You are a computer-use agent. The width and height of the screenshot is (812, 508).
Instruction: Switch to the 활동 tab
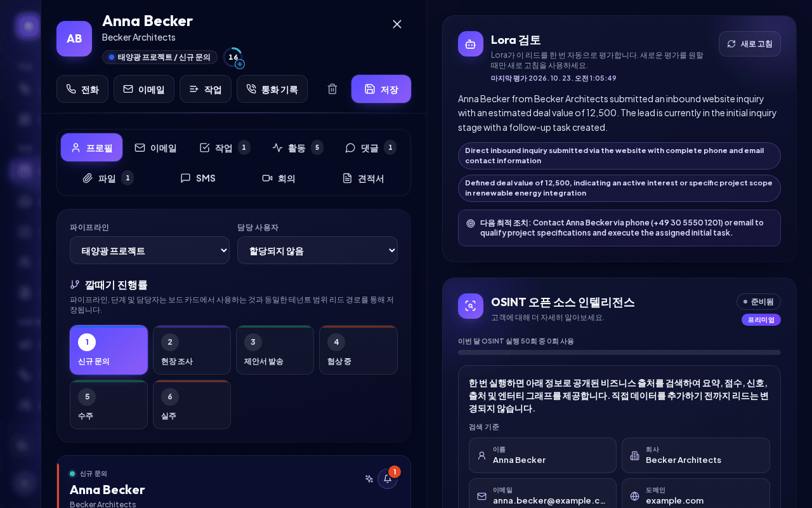click(298, 147)
